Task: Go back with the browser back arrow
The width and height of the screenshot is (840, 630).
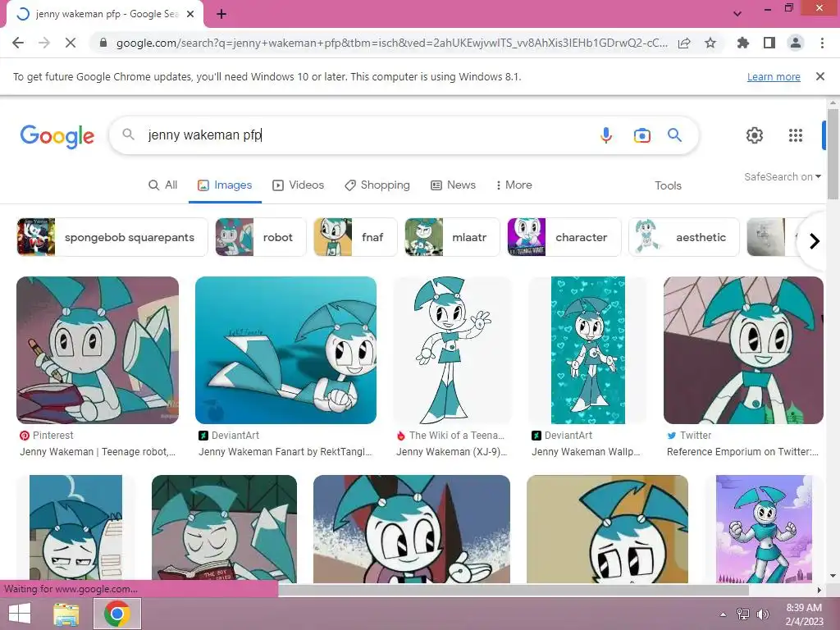Action: (x=18, y=43)
